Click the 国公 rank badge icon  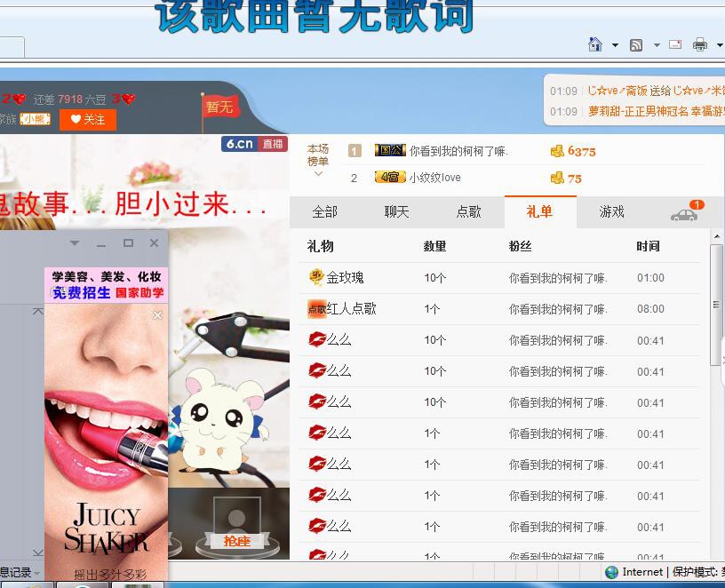[x=390, y=150]
